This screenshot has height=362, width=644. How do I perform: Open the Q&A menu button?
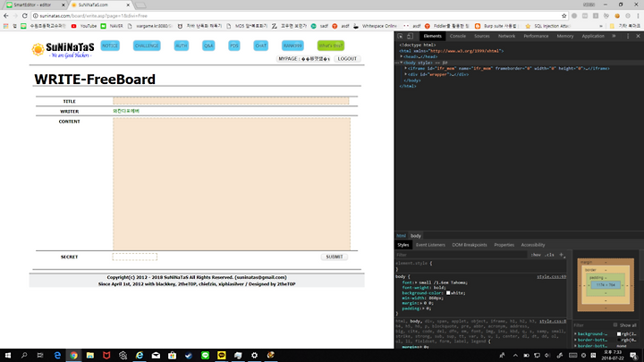point(208,46)
